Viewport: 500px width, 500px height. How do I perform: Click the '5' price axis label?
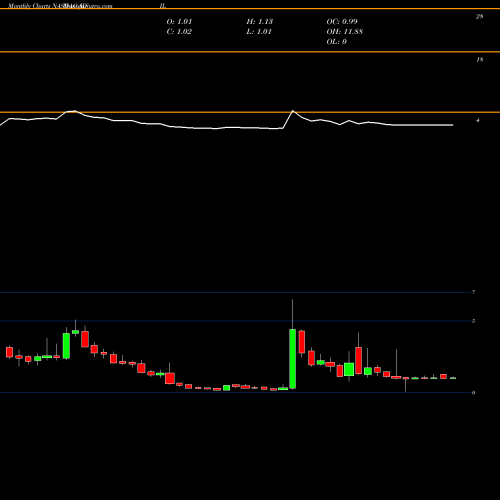474,321
